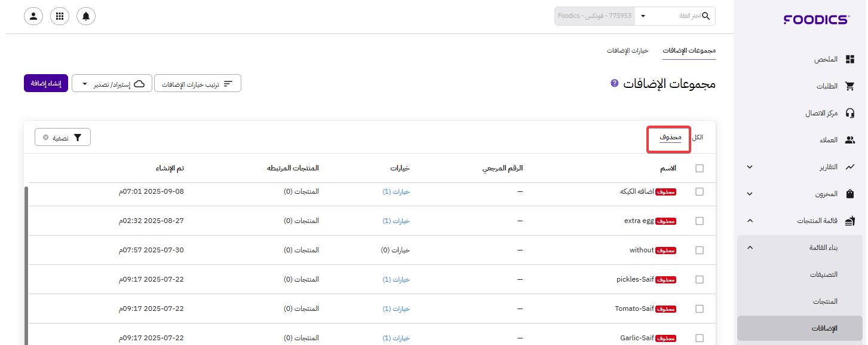Click the help question mark icon
Image resolution: width=868 pixels, height=345 pixels.
(x=614, y=83)
